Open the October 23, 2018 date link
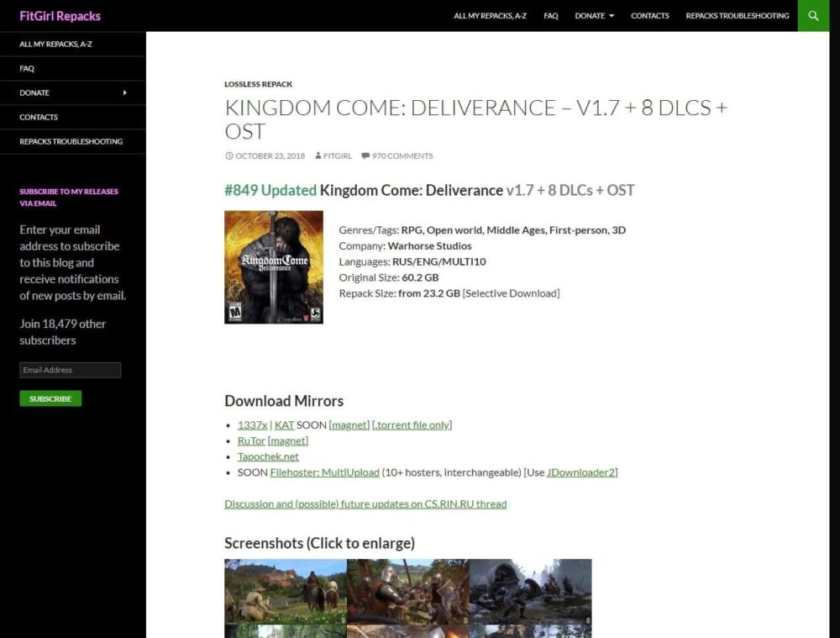 coord(270,156)
